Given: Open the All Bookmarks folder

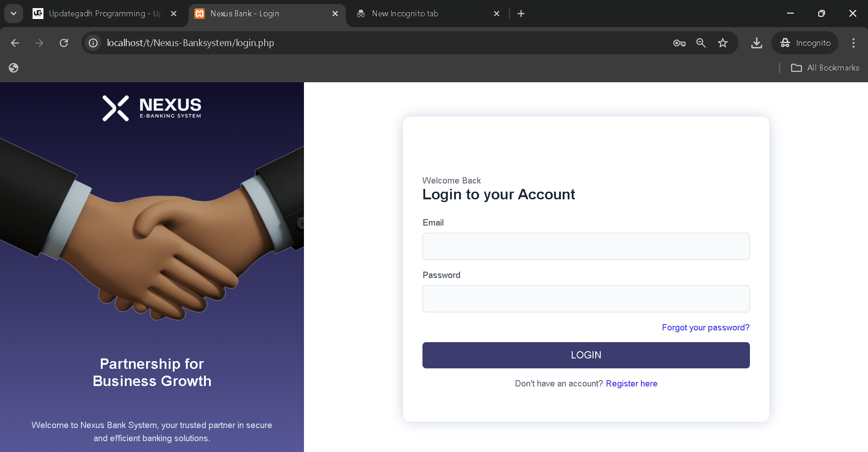Looking at the screenshot, I should point(825,68).
